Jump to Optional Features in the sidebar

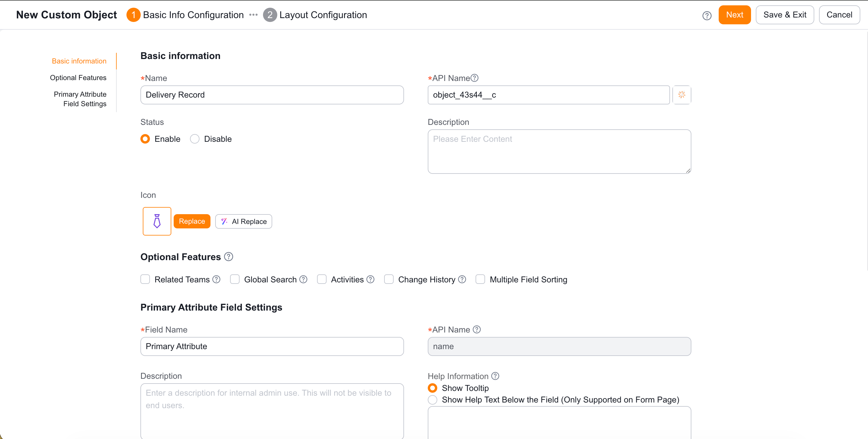tap(78, 77)
